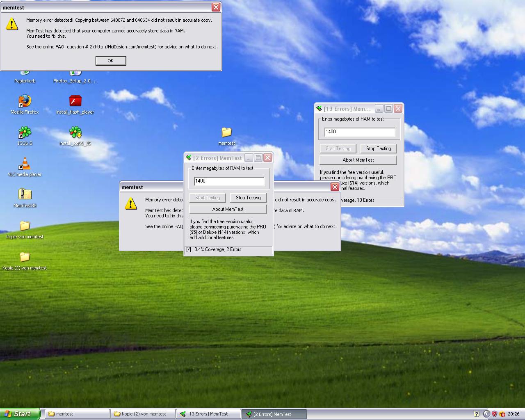525x420 pixels.
Task: Stop testing in the [13 Errors] MemTest window
Action: (x=379, y=148)
